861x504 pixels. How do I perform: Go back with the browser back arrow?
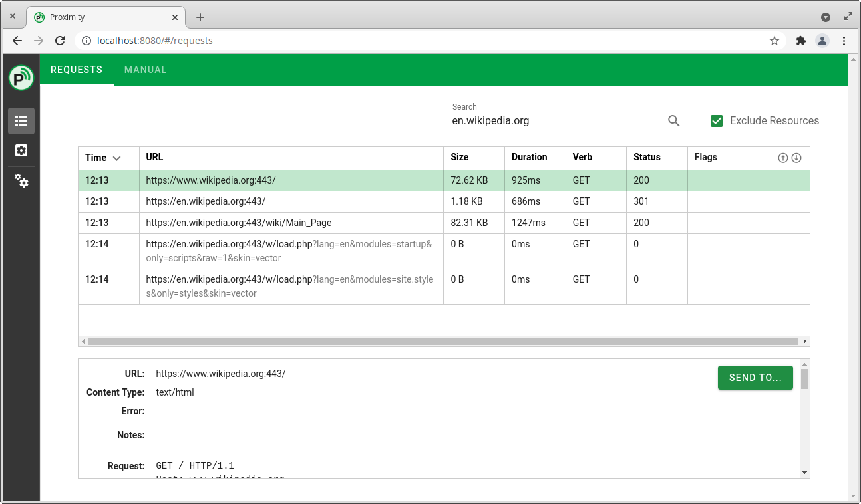click(17, 41)
